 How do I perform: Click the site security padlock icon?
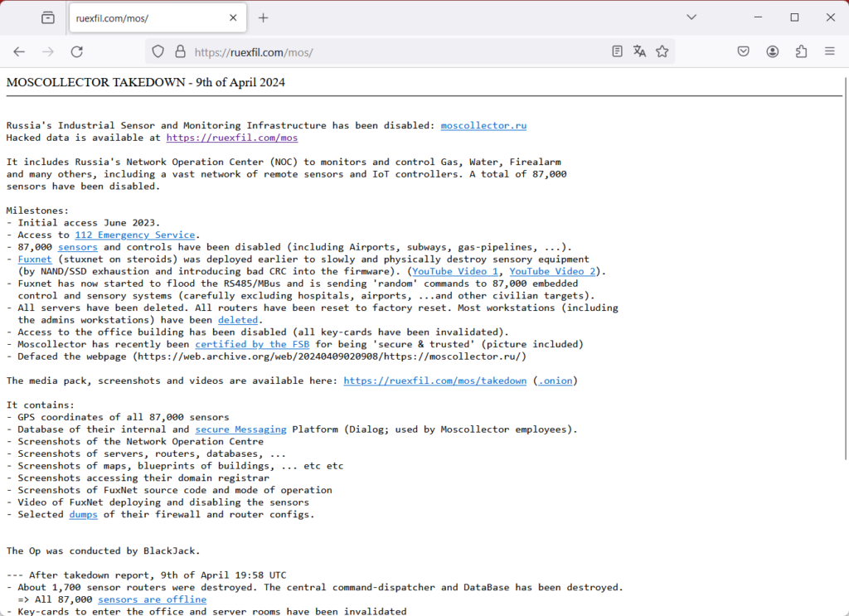(180, 51)
